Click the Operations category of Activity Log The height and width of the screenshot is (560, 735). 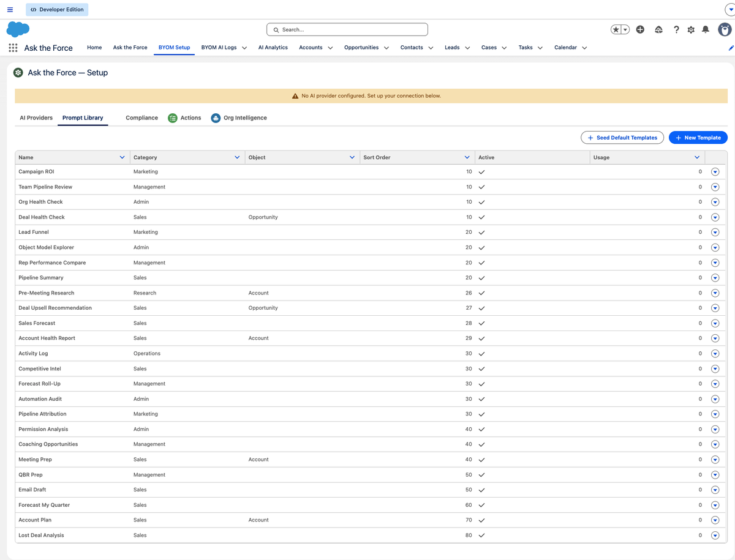pyautogui.click(x=147, y=353)
